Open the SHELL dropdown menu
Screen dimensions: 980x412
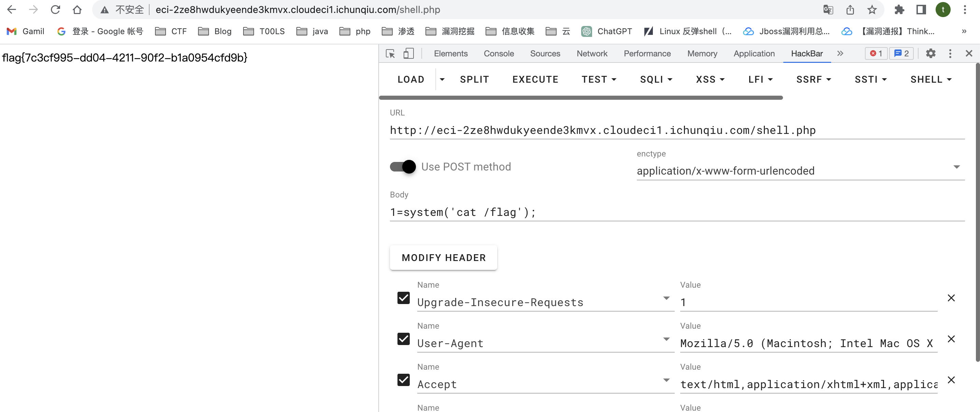pyautogui.click(x=930, y=80)
